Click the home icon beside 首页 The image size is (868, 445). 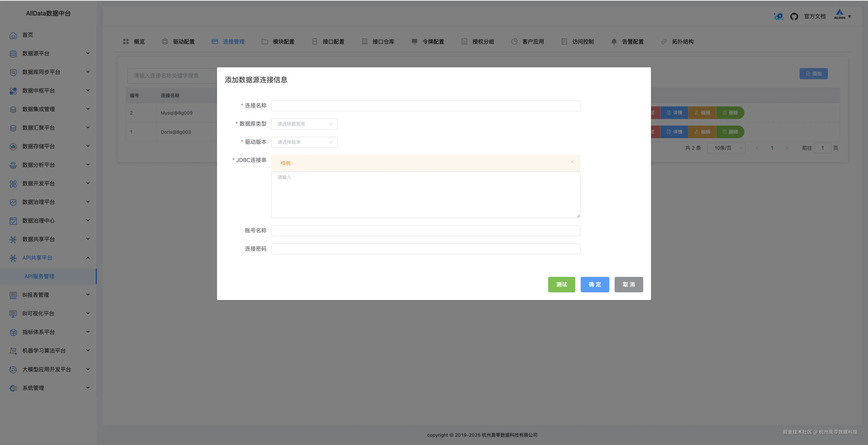pos(13,35)
